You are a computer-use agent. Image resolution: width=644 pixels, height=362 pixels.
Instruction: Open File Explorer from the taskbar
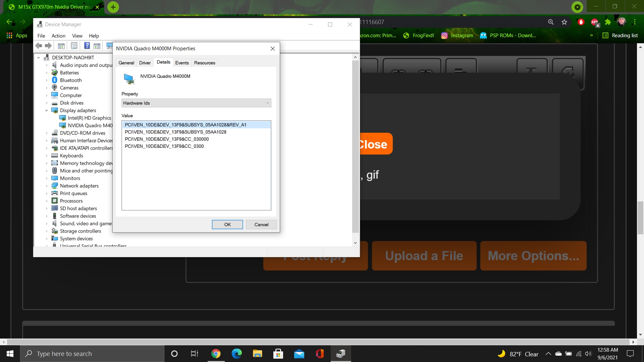(x=257, y=354)
